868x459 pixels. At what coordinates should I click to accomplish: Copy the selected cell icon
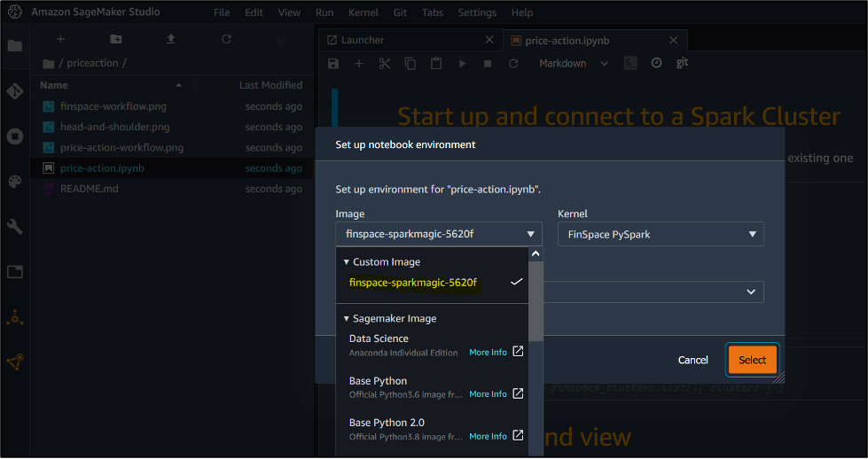click(411, 64)
